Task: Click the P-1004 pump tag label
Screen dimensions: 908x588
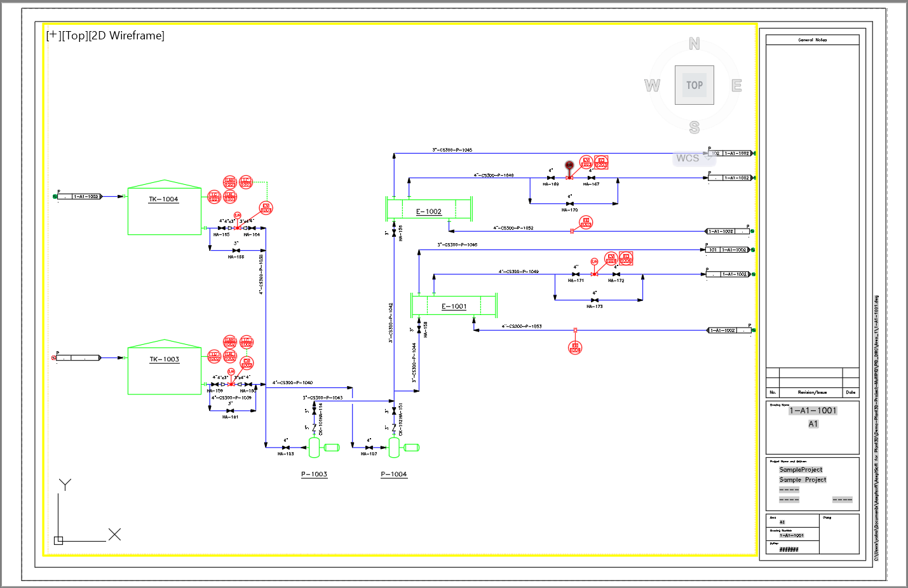Action: point(394,474)
